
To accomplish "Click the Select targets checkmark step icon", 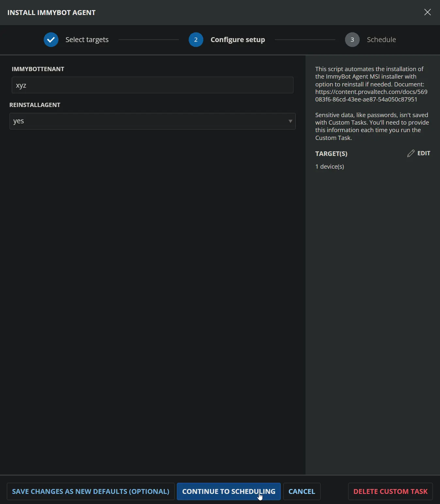I will click(x=51, y=39).
